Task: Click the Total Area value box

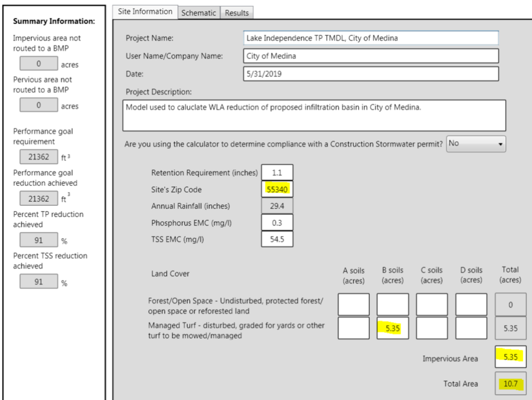Action: 510,383
